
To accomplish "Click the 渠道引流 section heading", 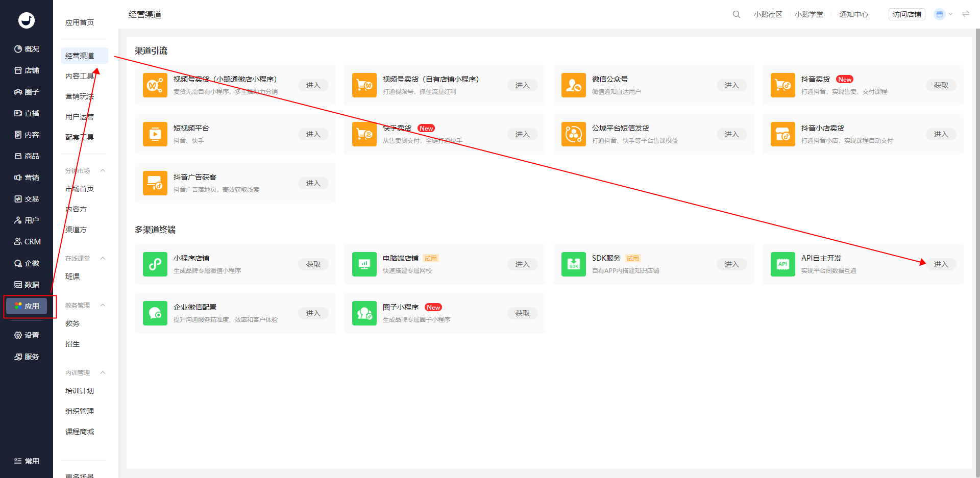I will click(151, 51).
